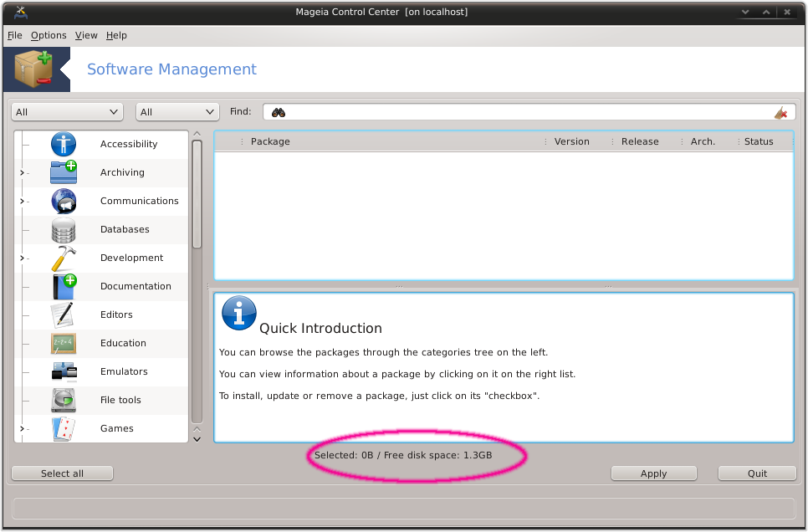
Task: Click the Documentation book icon
Action: tap(64, 286)
